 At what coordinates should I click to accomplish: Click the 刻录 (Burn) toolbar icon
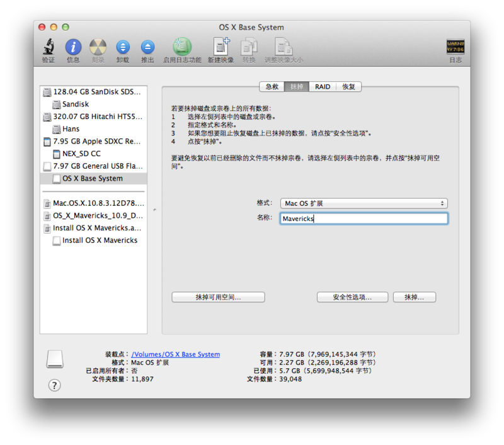98,47
